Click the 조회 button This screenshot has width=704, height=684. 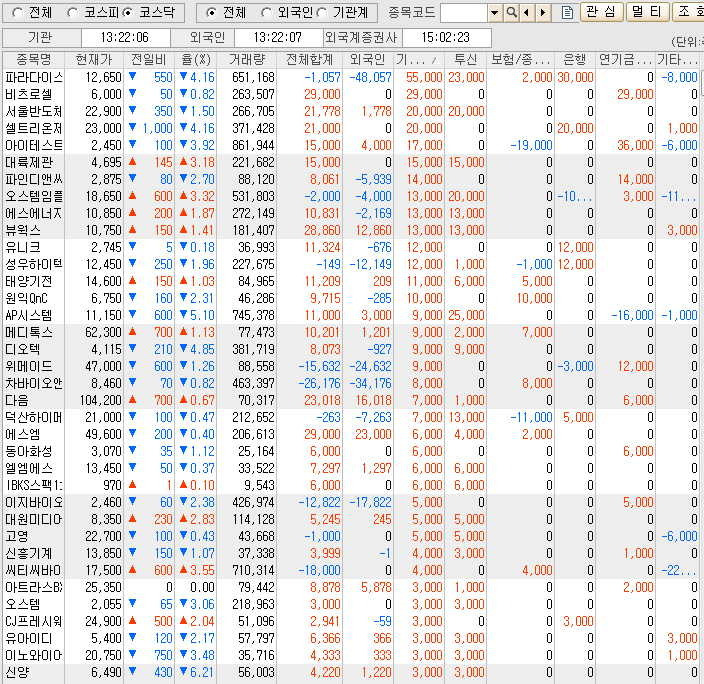688,12
